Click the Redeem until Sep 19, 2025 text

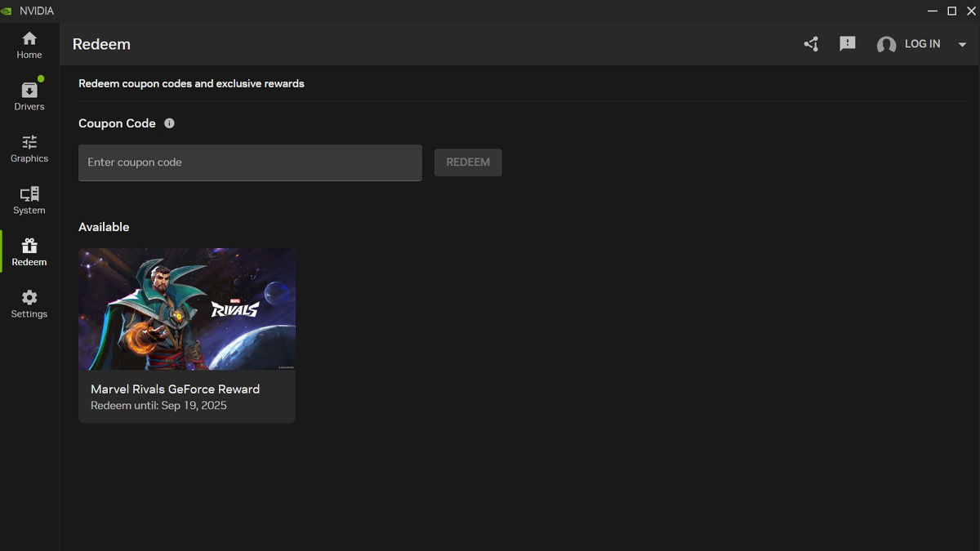(x=158, y=406)
